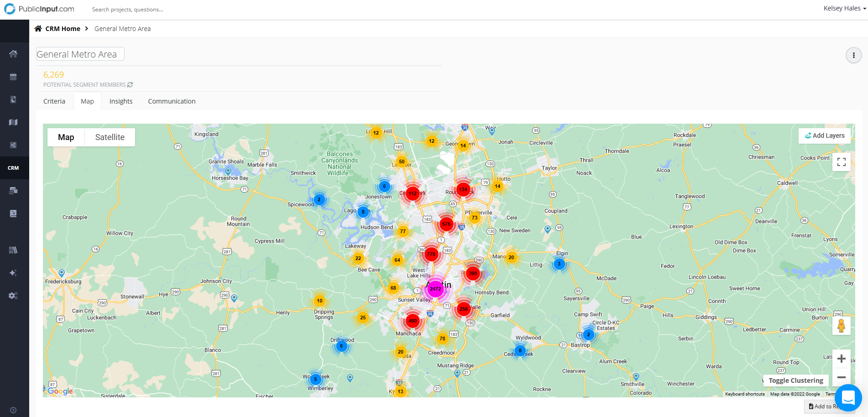Click the Street View pegman icon

click(x=841, y=326)
